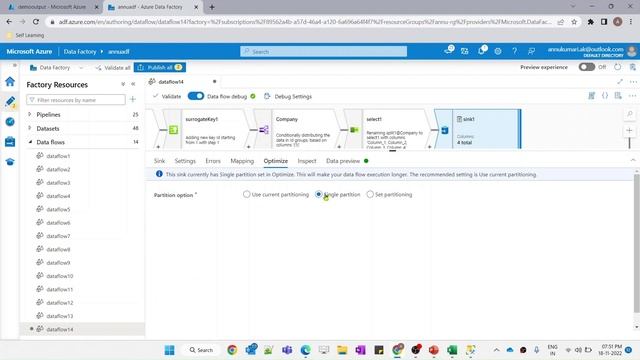Image resolution: width=640 pixels, height=360 pixels.
Task: Open Excel from the taskbar
Action: pyautogui.click(x=452, y=350)
